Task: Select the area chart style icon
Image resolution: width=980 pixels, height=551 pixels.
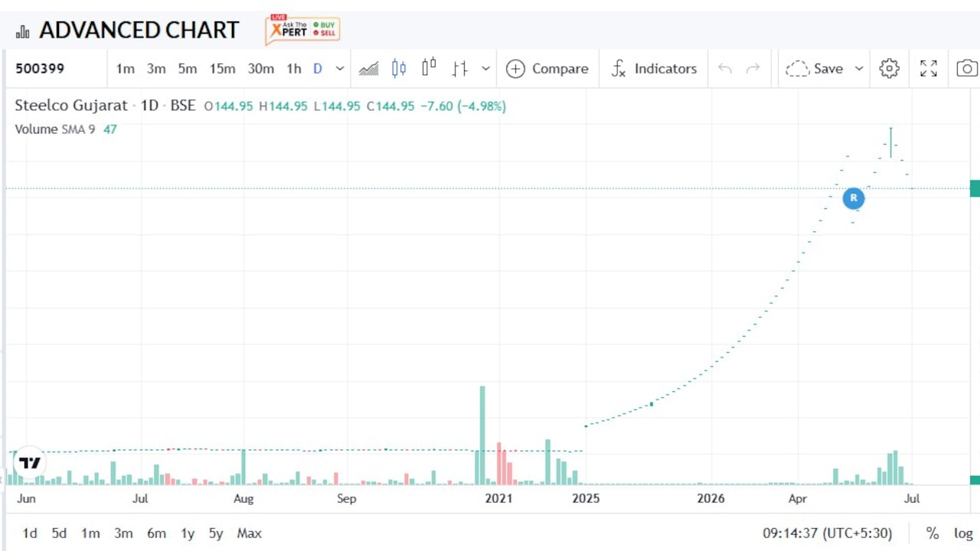Action: point(368,68)
